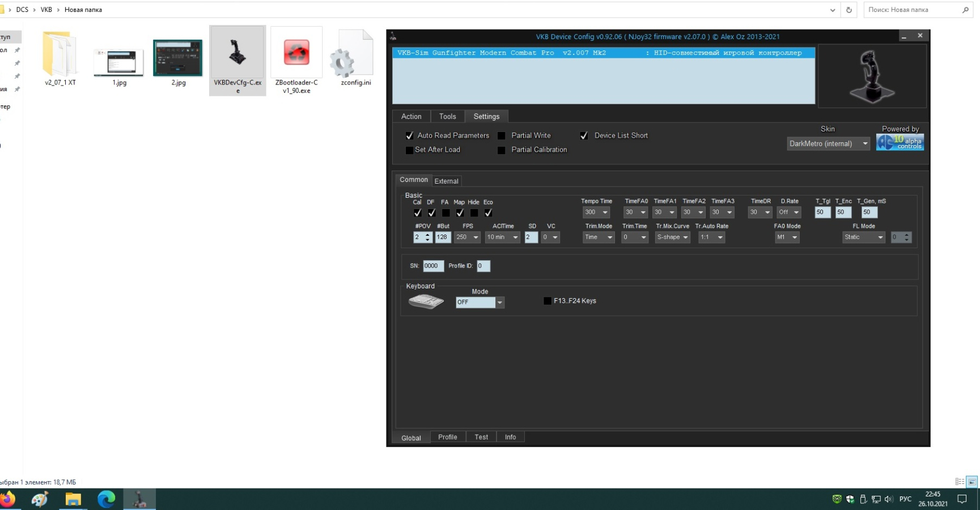Refresh the Explorer folder view
This screenshot has height=510, width=980.
(x=849, y=10)
